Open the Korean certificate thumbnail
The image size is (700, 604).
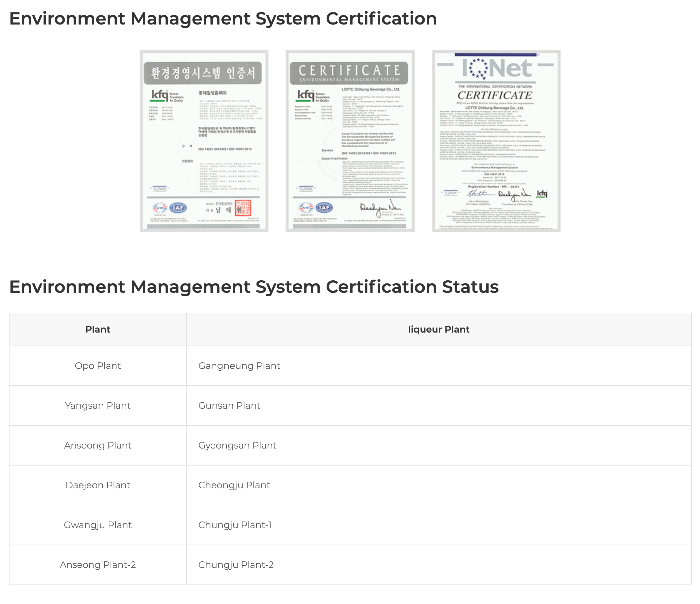(204, 141)
